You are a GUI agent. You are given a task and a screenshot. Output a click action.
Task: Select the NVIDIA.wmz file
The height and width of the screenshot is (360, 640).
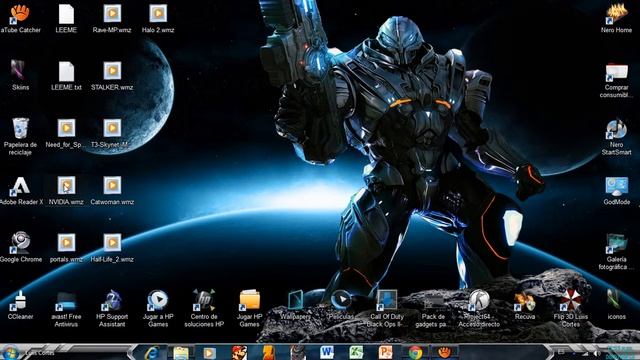pyautogui.click(x=66, y=191)
